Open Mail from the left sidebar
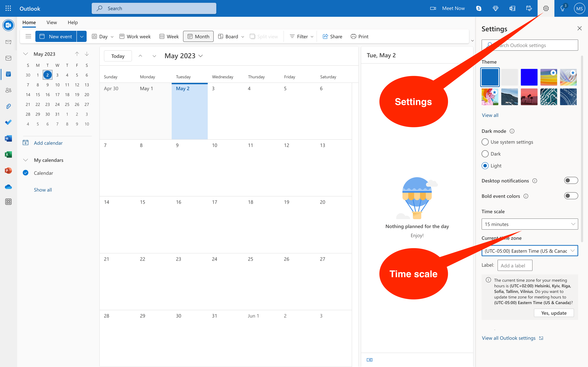Viewport: 588px width, 367px height. [x=8, y=58]
